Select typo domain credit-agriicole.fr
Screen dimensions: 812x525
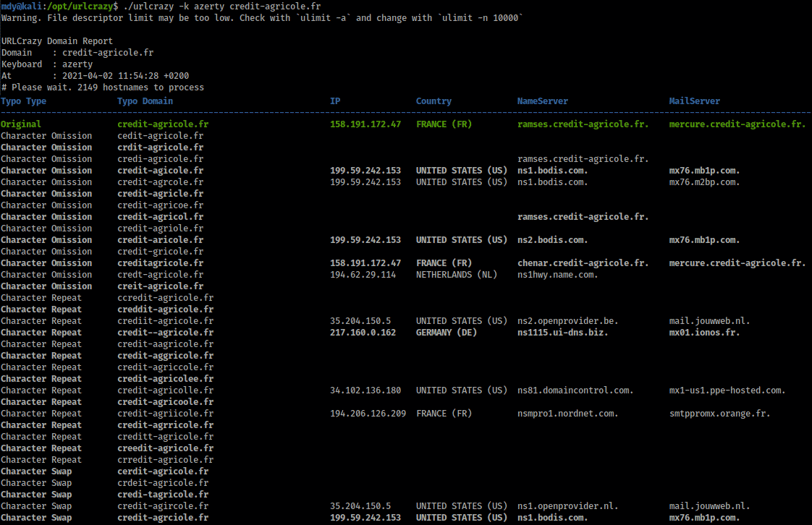pyautogui.click(x=166, y=414)
